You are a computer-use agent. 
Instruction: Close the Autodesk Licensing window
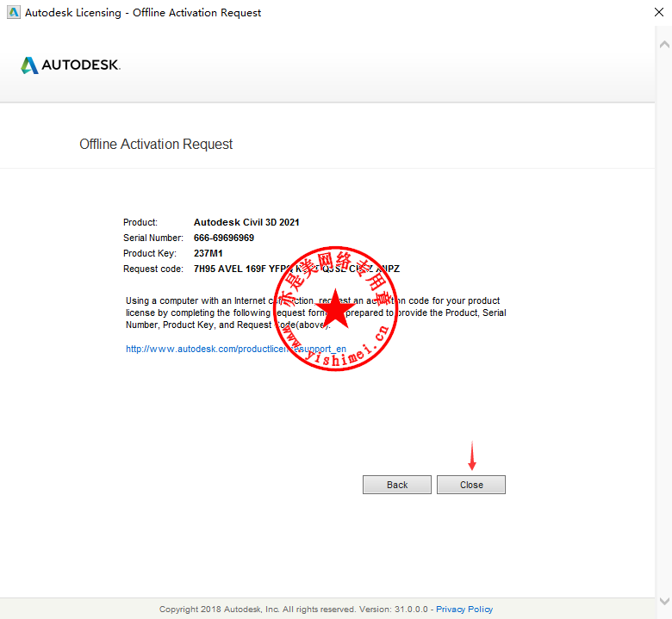click(x=659, y=12)
